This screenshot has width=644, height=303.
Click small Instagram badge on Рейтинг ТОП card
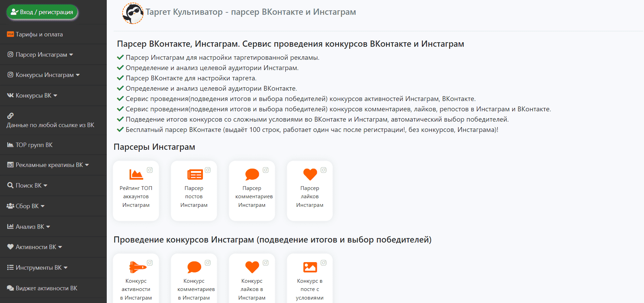pos(150,170)
